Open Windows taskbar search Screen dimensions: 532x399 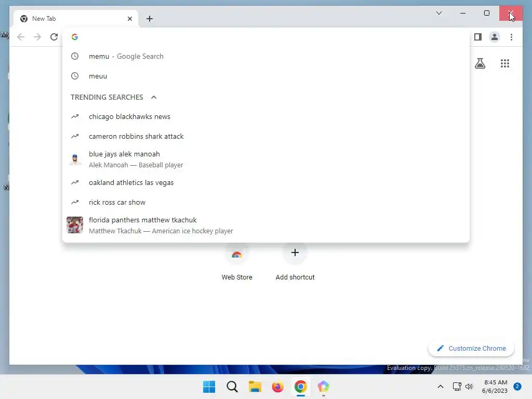coord(232,387)
